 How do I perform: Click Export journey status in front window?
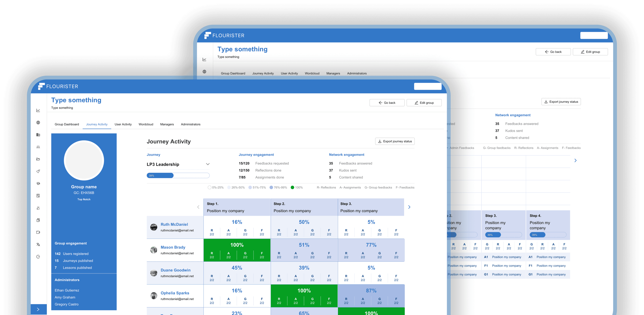click(395, 141)
